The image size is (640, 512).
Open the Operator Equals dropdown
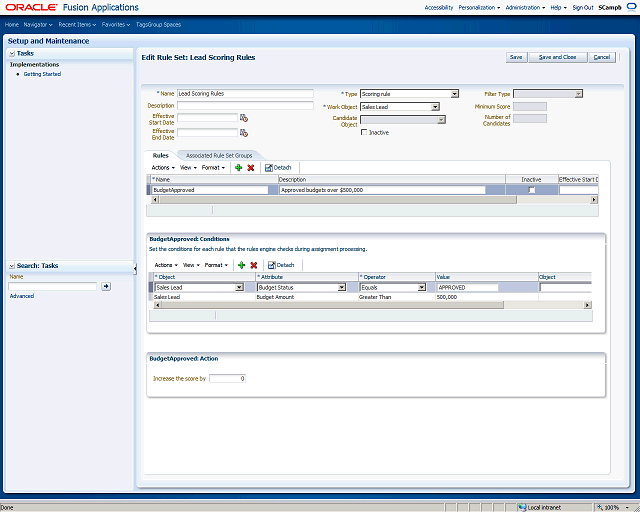tap(422, 287)
